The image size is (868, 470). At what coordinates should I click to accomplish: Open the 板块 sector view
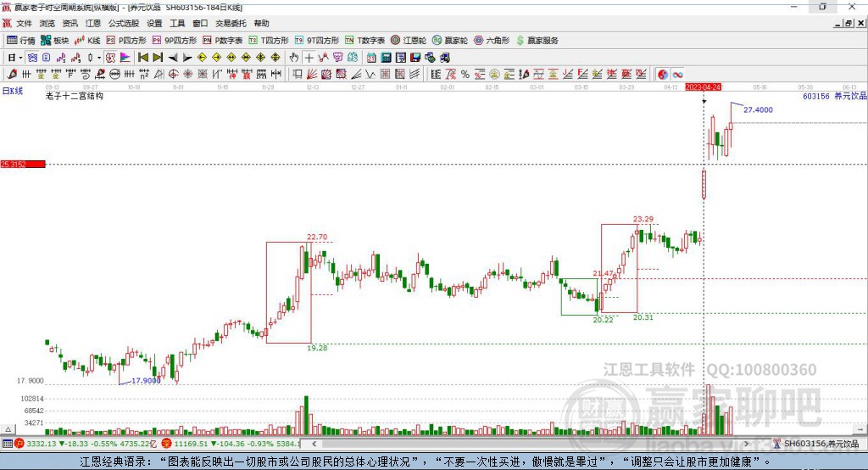(54, 41)
